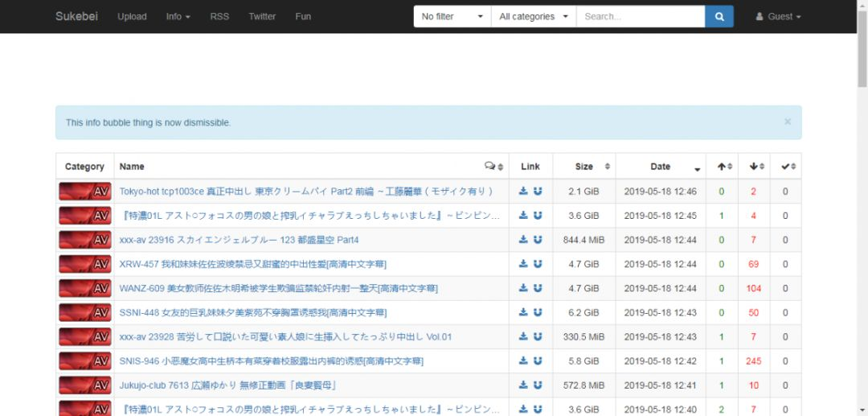Sort by completed downloads checkmark header
The image size is (868, 416).
coord(788,167)
